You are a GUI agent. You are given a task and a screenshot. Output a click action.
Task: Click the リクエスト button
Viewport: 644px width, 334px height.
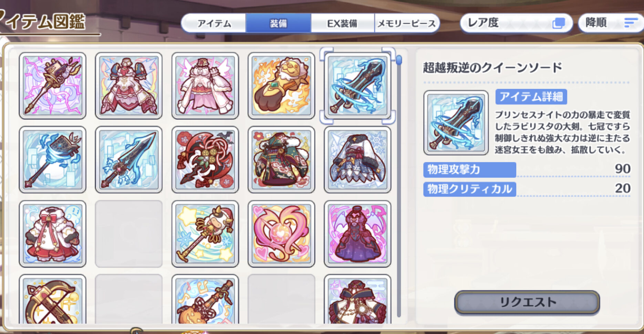click(x=527, y=302)
